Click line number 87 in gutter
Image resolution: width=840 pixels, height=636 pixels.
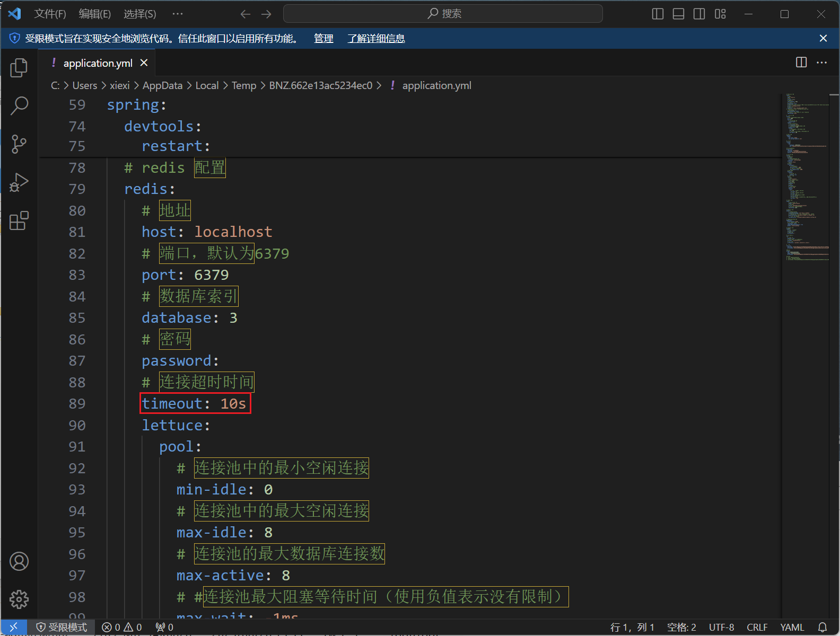coord(77,360)
